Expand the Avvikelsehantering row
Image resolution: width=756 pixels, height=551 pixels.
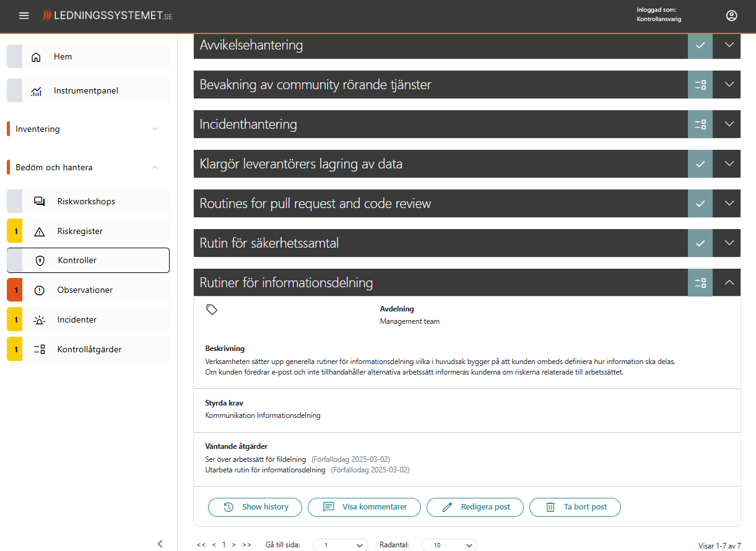tap(729, 45)
